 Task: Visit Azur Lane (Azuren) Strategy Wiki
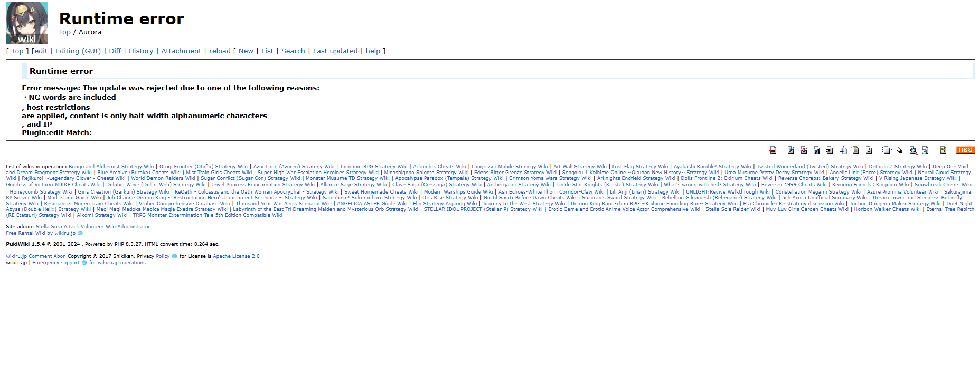point(294,167)
